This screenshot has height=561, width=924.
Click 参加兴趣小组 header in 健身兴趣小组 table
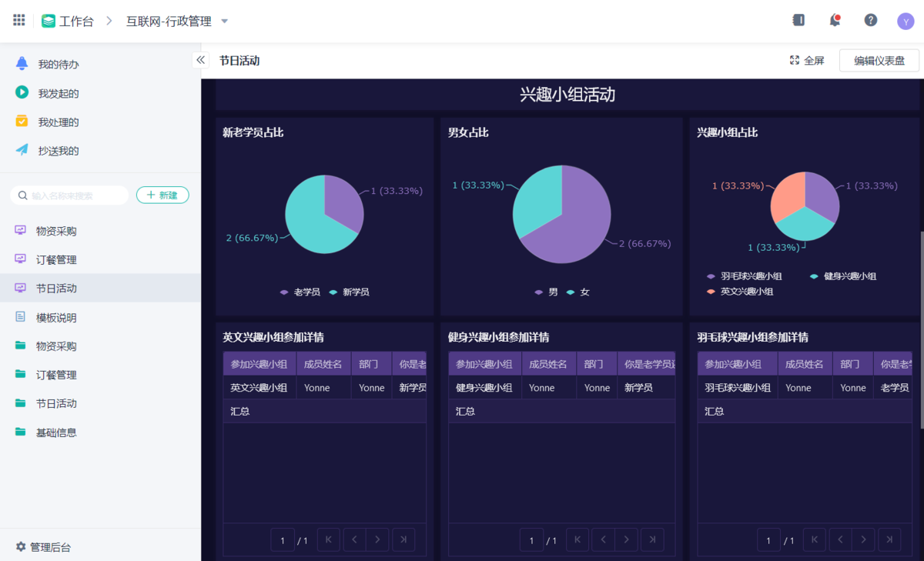pos(484,364)
